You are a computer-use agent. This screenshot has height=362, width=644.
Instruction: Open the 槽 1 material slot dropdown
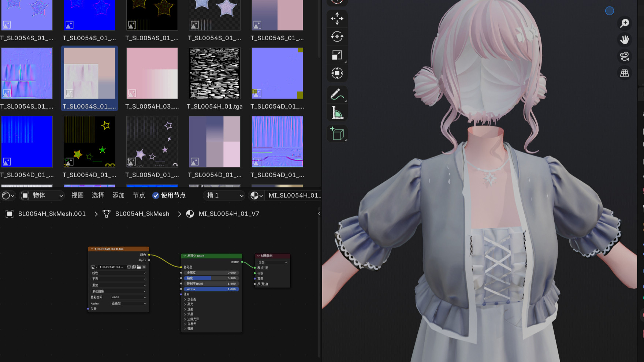[224, 195]
